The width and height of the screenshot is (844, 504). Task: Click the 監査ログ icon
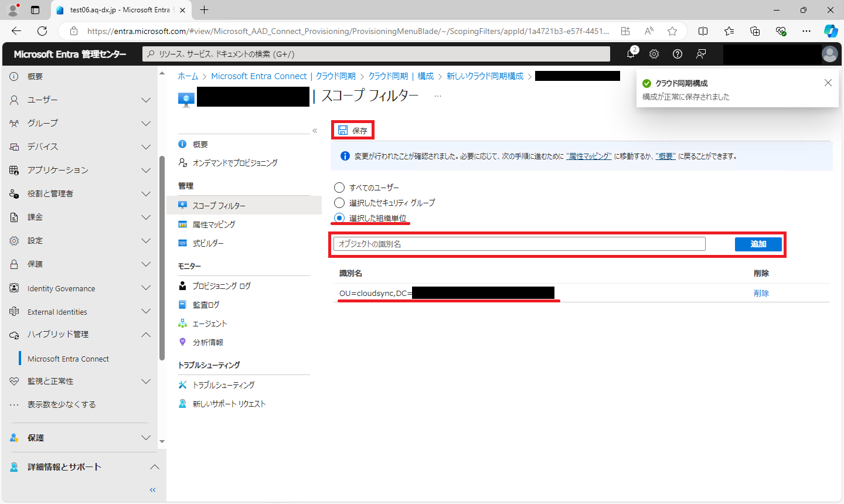pyautogui.click(x=183, y=305)
